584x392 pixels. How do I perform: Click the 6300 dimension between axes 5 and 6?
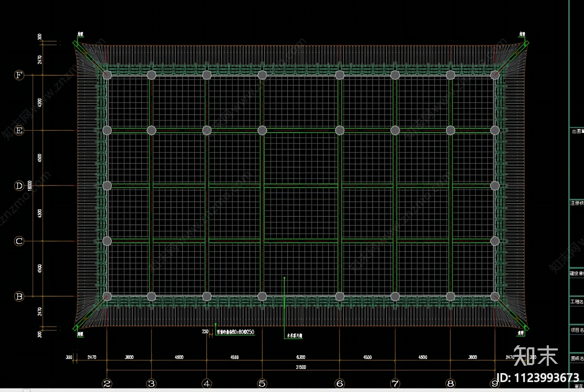tap(301, 357)
